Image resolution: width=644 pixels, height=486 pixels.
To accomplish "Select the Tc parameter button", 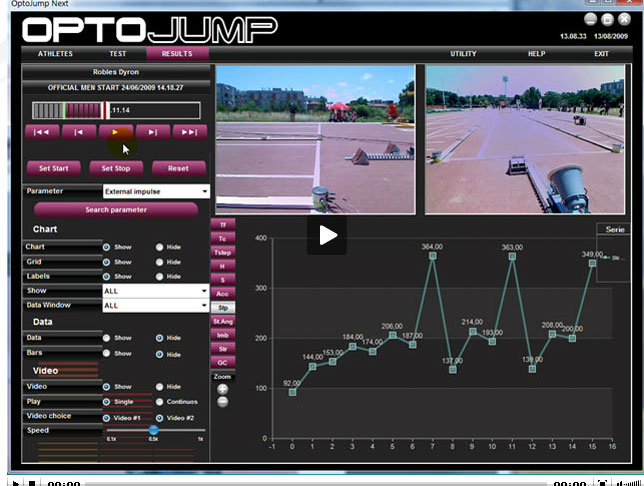I will click(x=223, y=239).
